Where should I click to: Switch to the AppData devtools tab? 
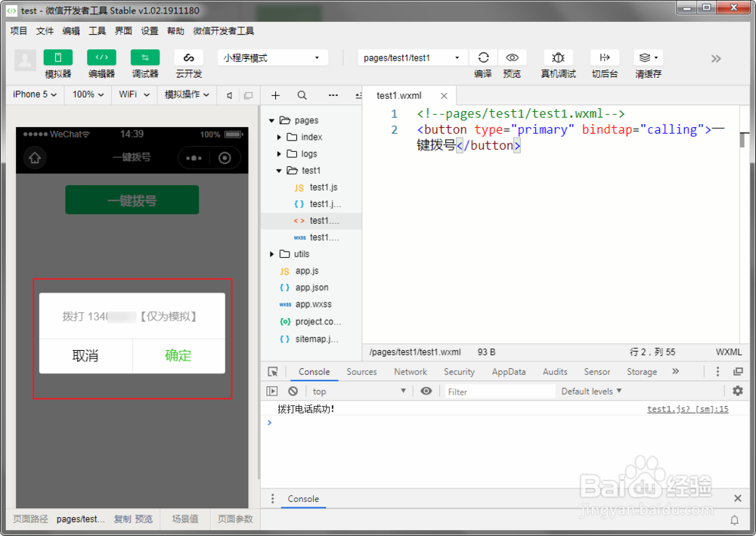pyautogui.click(x=509, y=372)
